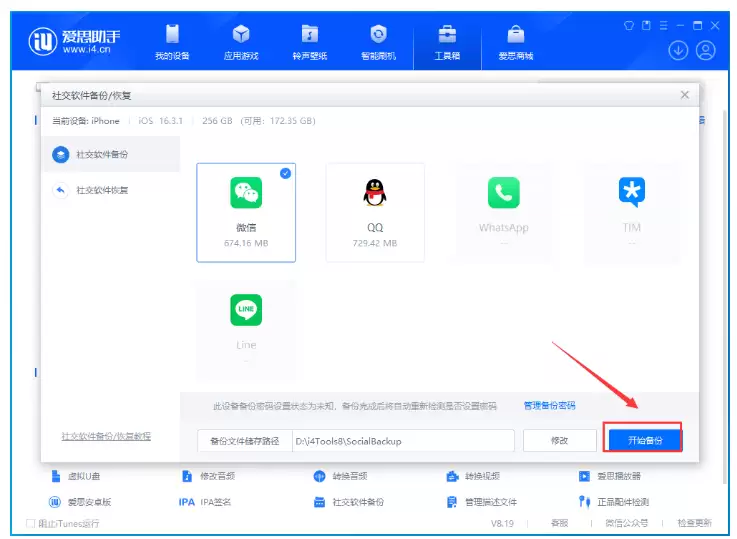The image size is (737, 539).
Task: Open the 工具箱 tab
Action: (x=447, y=43)
